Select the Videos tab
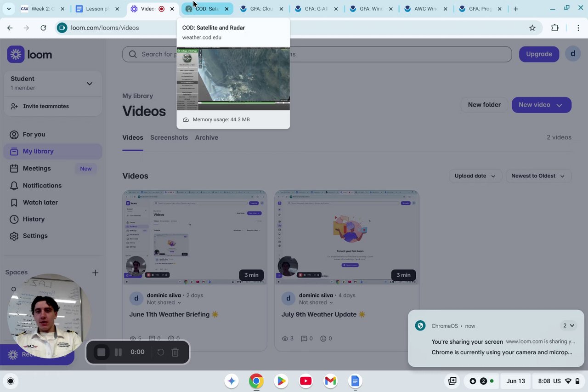588x392 pixels. pos(133,137)
